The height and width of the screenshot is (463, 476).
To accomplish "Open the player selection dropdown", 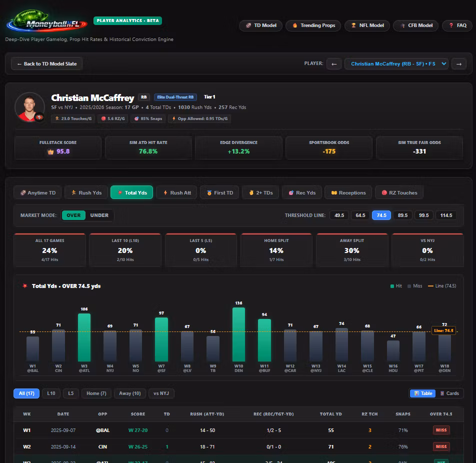I will pos(396,64).
